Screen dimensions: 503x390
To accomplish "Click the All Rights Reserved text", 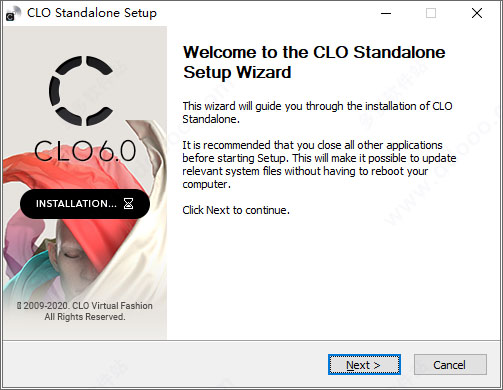I will coord(85,317).
